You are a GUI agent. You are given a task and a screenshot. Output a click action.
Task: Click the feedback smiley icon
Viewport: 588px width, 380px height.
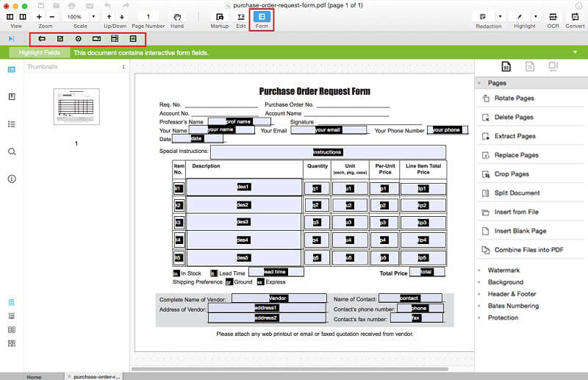579,5
